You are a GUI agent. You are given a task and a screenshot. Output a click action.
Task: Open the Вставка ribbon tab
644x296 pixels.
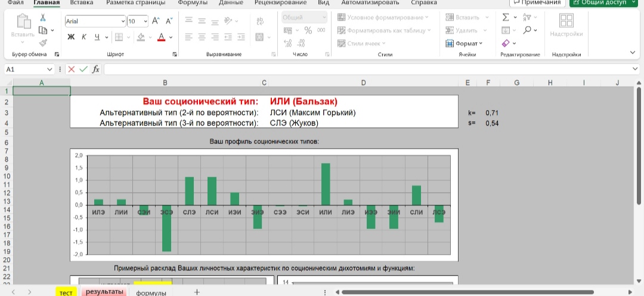82,2
